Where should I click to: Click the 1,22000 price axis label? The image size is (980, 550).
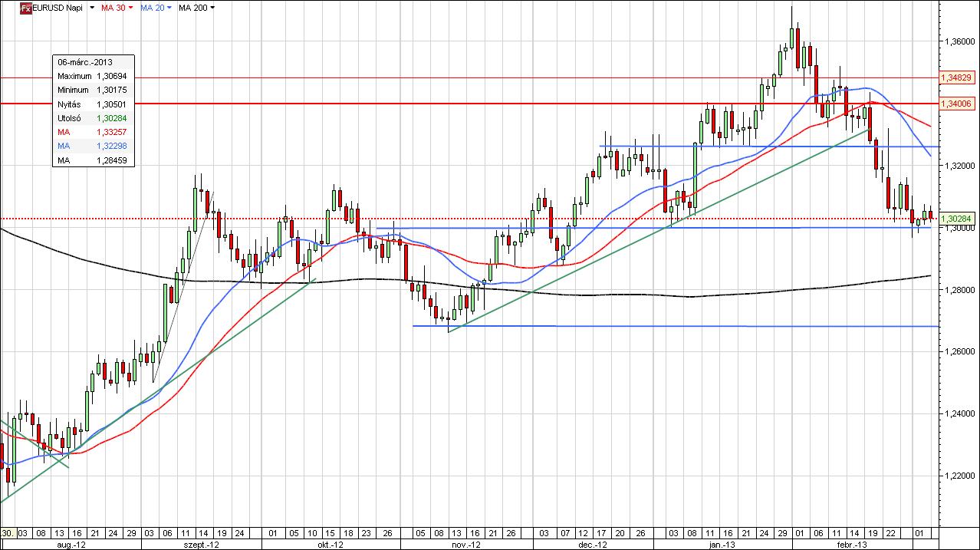click(959, 476)
